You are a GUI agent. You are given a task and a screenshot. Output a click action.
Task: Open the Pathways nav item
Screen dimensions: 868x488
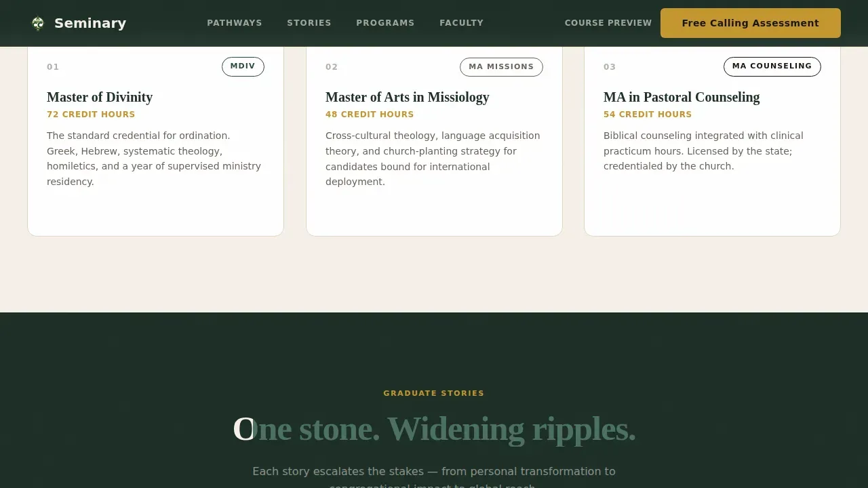pyautogui.click(x=235, y=23)
